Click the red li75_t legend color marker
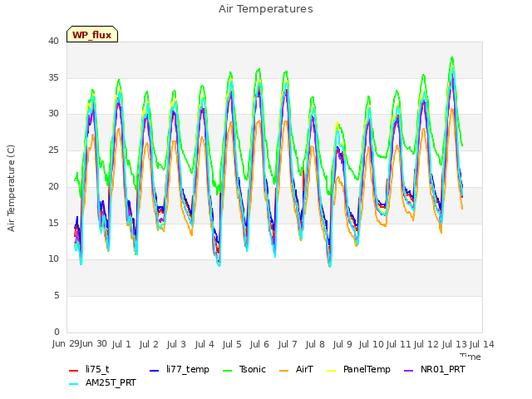 74,371
